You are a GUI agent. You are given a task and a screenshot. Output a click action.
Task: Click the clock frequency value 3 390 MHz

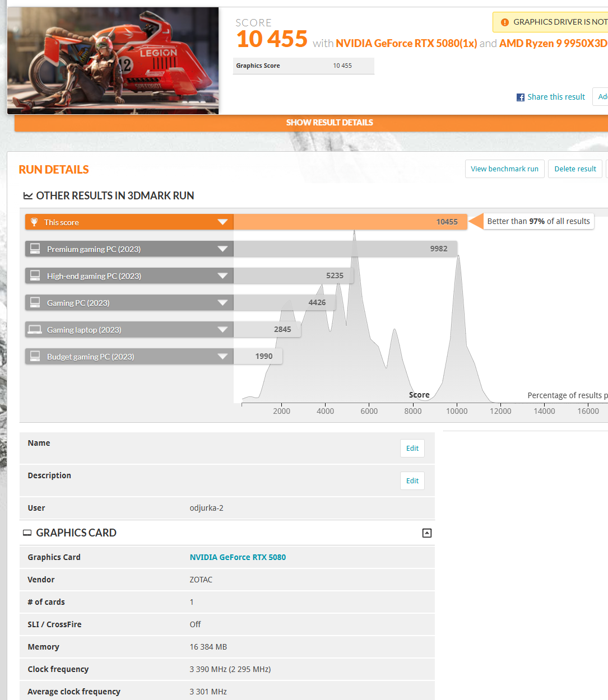point(230,669)
